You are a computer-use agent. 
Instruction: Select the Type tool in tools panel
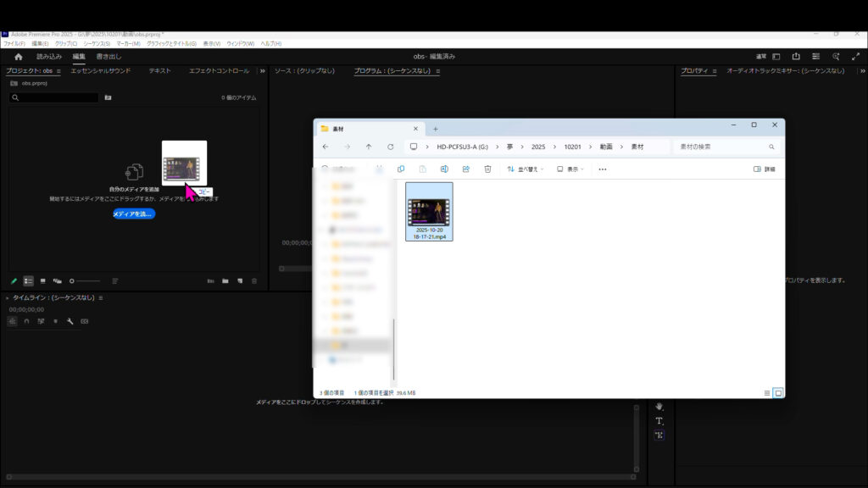click(x=659, y=420)
